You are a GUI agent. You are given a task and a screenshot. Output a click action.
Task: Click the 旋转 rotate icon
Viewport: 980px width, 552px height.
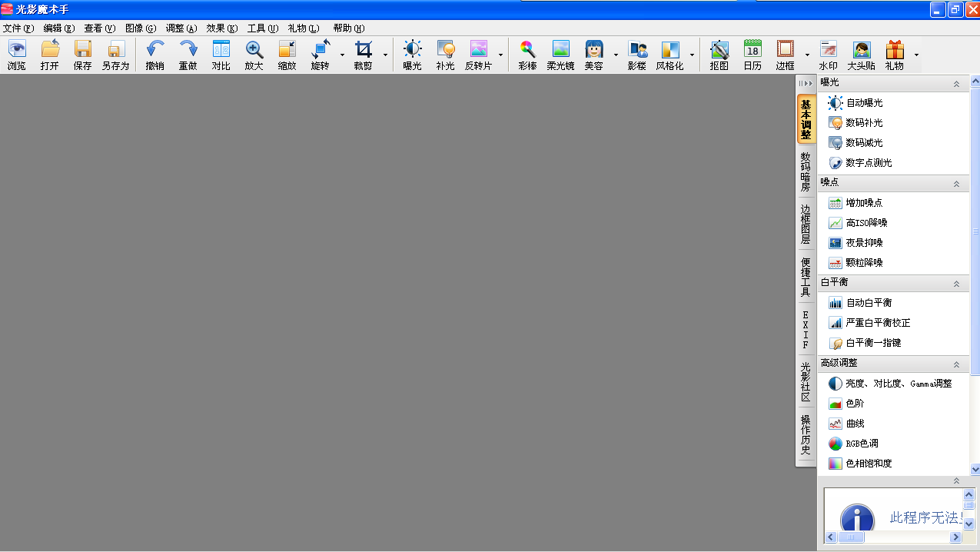click(321, 55)
